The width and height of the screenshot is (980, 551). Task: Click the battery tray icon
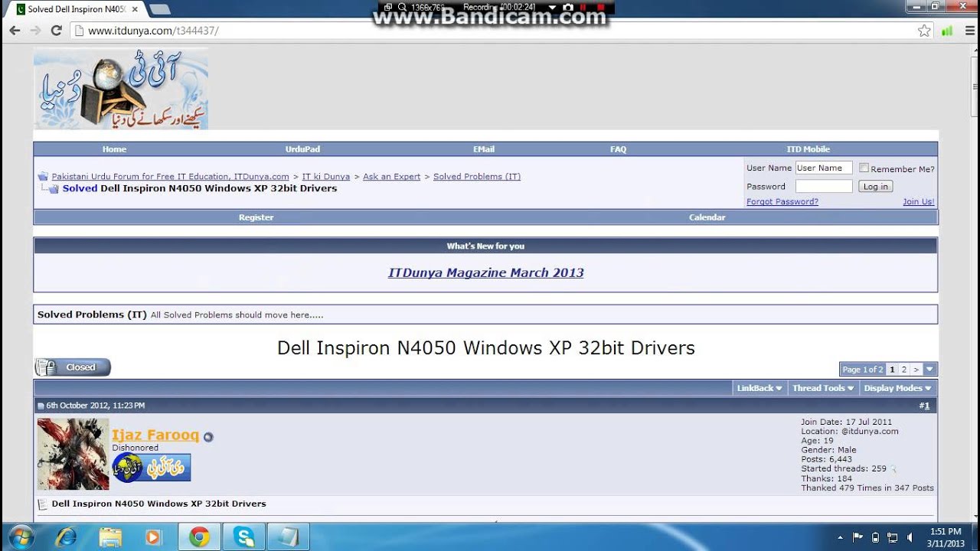[875, 537]
